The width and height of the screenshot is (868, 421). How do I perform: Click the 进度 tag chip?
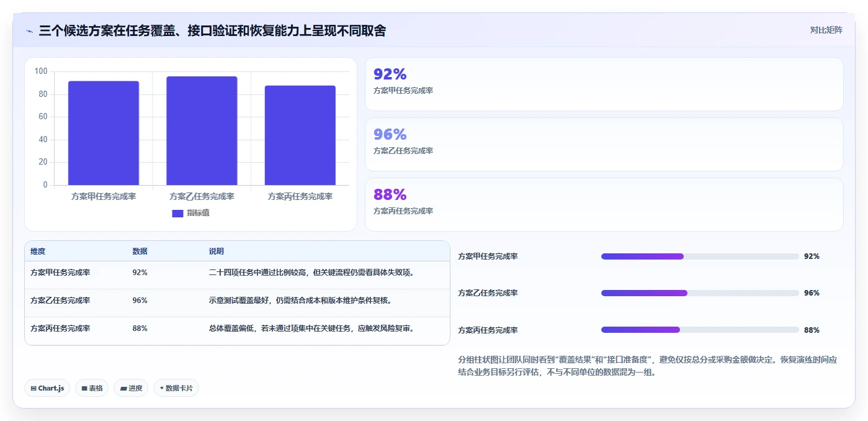(x=131, y=388)
